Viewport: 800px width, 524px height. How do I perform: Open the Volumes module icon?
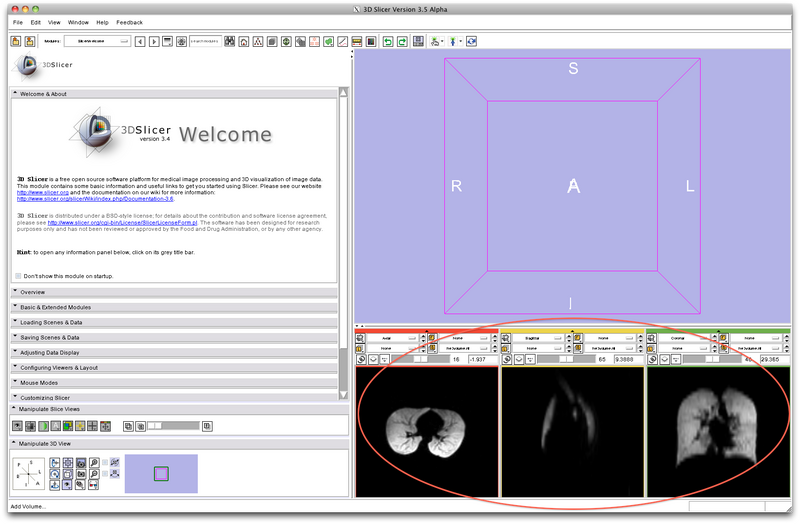[x=272, y=42]
